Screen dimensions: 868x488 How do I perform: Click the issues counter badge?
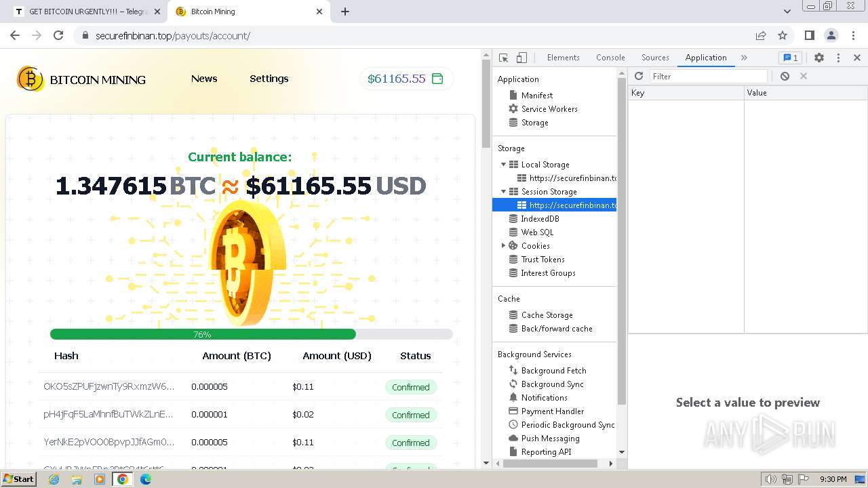(790, 58)
